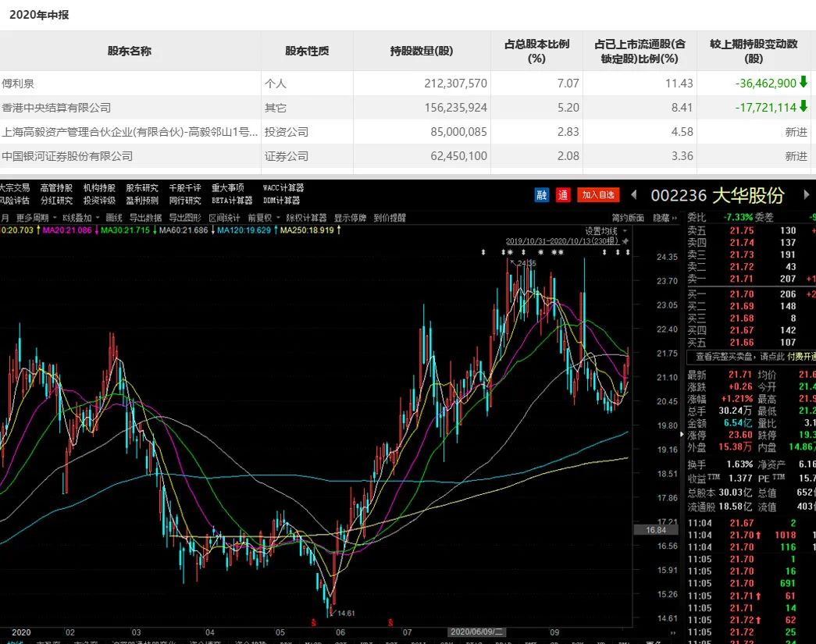Click the 付费开通 link
The height and width of the screenshot is (644, 816).
coord(800,356)
